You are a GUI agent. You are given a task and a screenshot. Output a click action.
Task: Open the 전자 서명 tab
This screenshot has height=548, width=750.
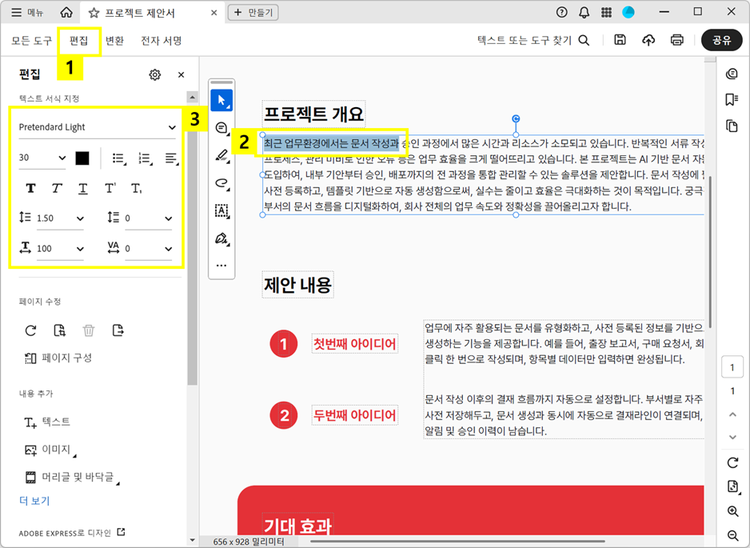[x=161, y=41]
